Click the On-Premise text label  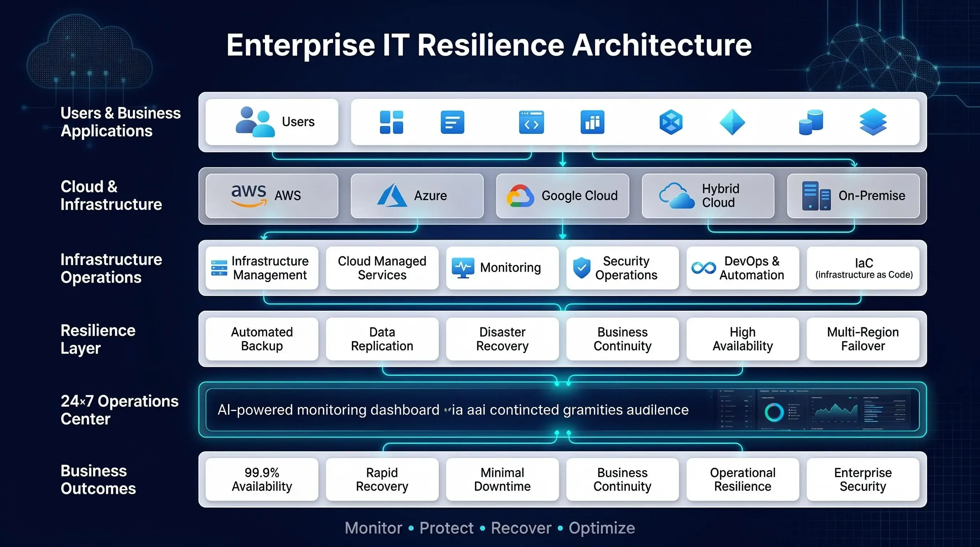coord(872,196)
